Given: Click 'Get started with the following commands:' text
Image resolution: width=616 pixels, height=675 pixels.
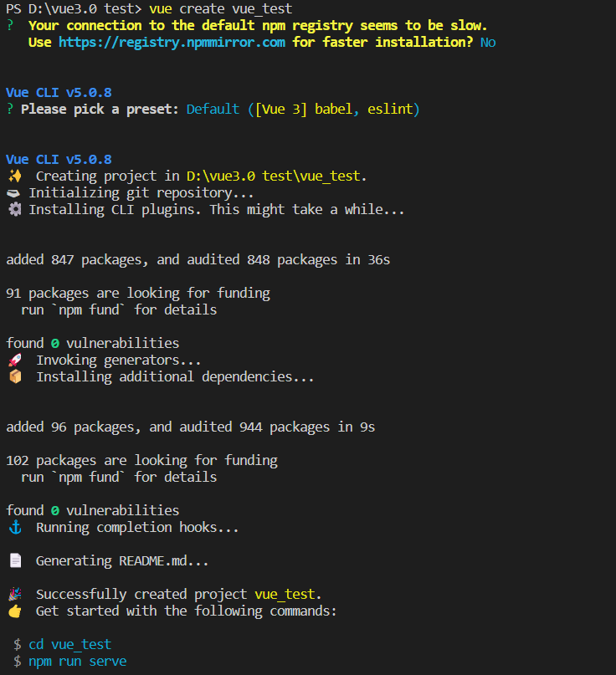Looking at the screenshot, I should click(186, 611).
